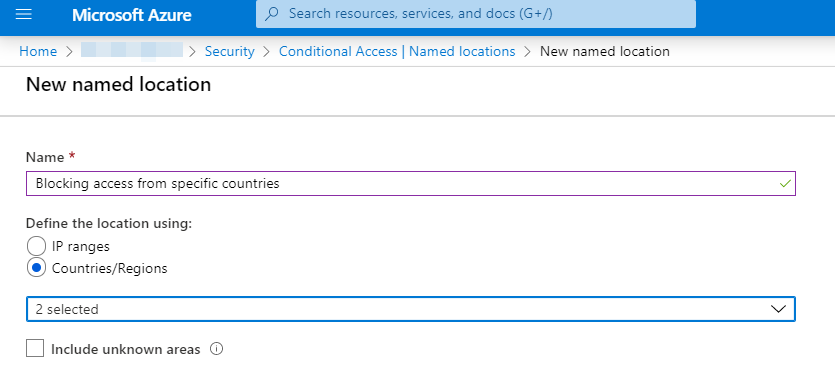
Task: Click the magnifier icon in search bar
Action: tap(272, 14)
